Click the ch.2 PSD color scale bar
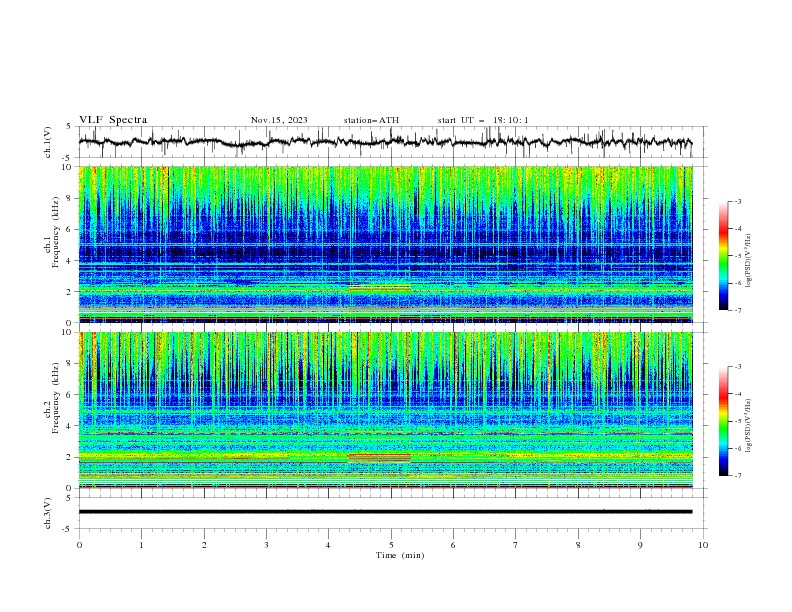Screen dimensions: 792x612 (x=724, y=421)
